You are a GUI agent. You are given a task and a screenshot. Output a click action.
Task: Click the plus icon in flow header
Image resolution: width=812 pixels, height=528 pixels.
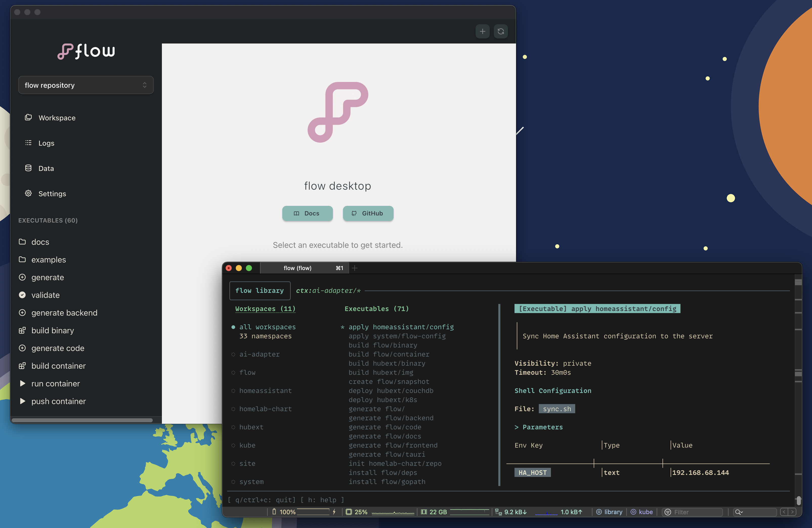tap(482, 31)
